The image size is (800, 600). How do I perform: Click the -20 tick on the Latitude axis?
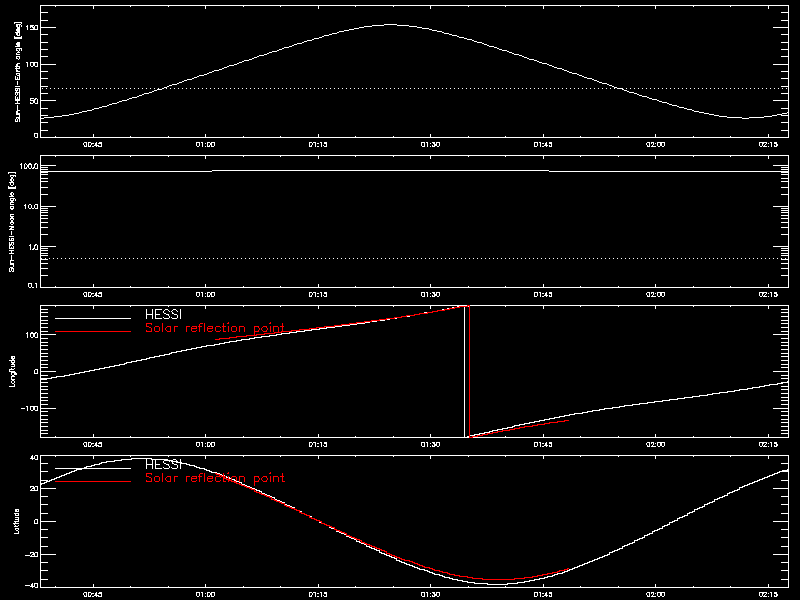click(32, 554)
